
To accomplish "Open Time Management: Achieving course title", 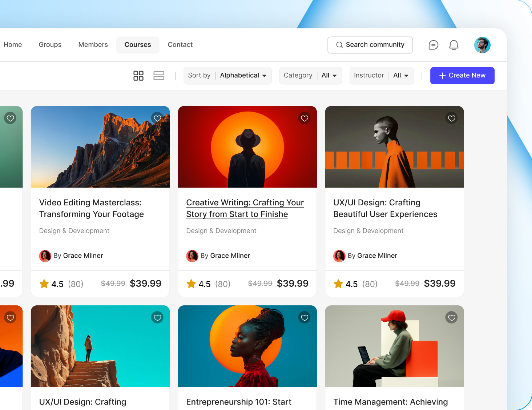I will point(391,402).
